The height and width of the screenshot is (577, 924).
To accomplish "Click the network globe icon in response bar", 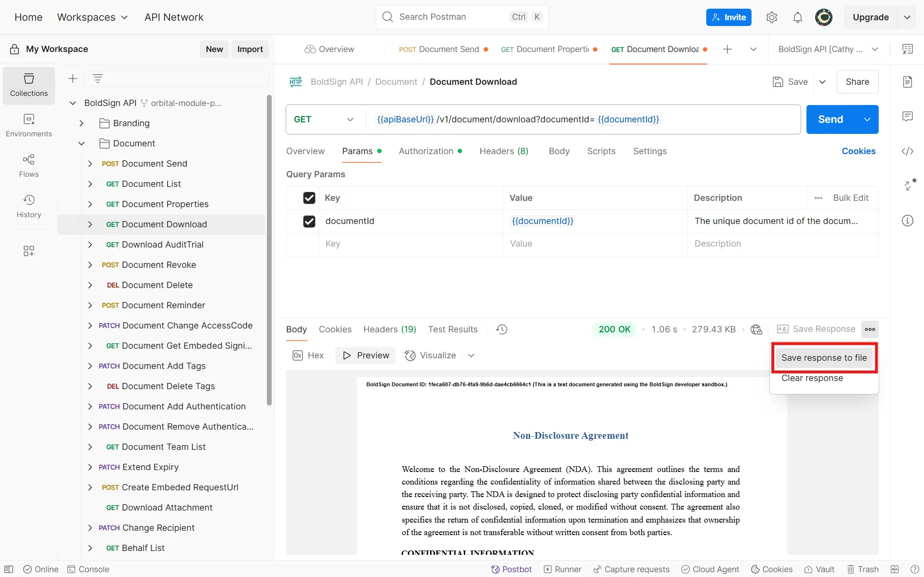I will [756, 329].
